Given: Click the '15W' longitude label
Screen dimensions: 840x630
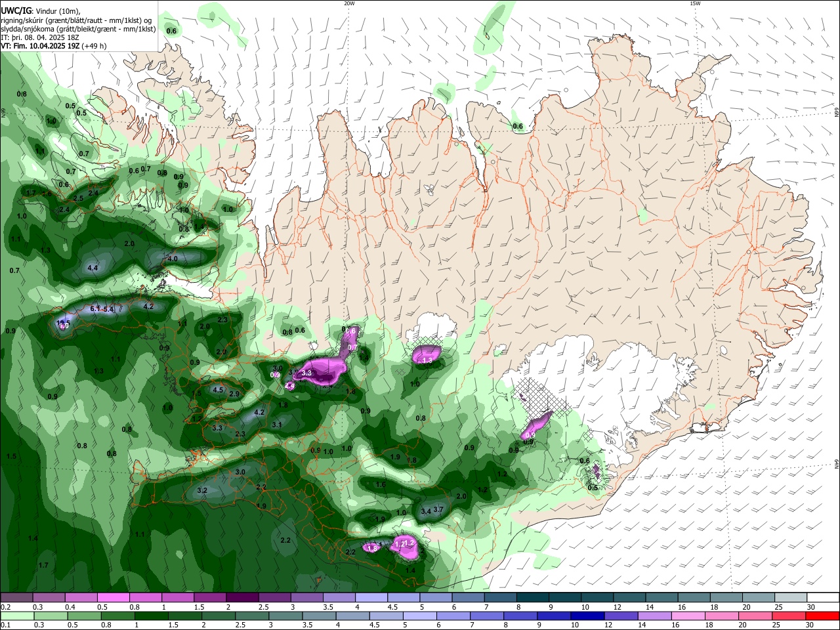Looking at the screenshot, I should (695, 3).
